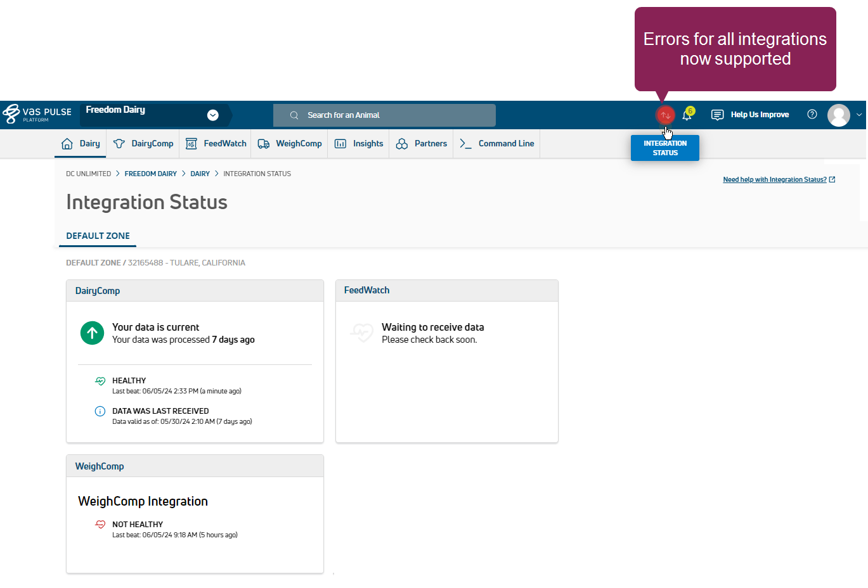Open the Command Line tab

[x=497, y=144]
